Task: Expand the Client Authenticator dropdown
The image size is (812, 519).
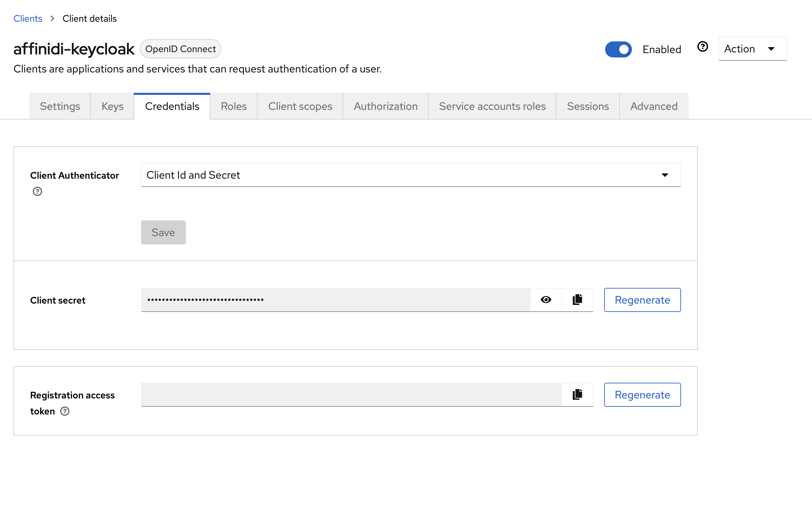Action: [x=411, y=175]
